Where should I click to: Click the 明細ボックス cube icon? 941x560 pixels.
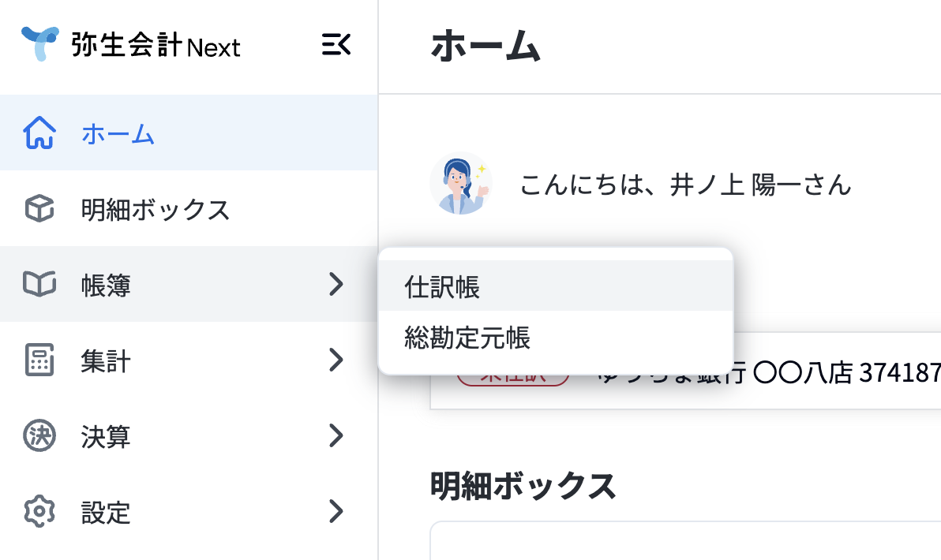click(x=39, y=209)
